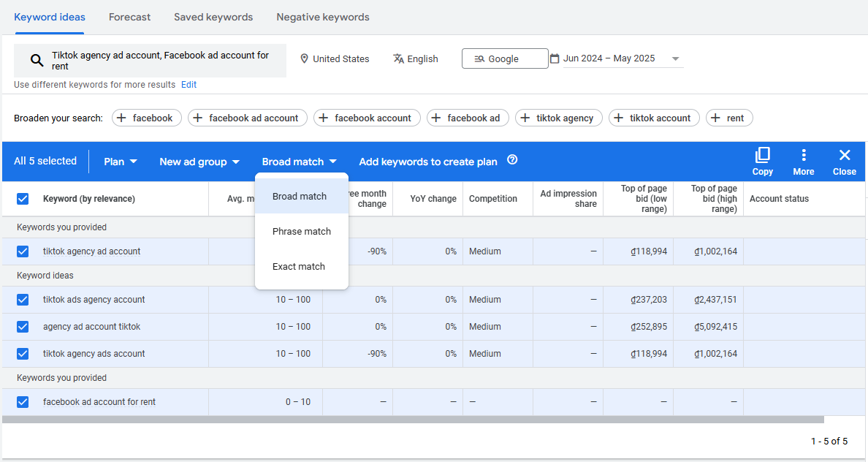Click the ₫5,092,415 high bid value

point(716,327)
